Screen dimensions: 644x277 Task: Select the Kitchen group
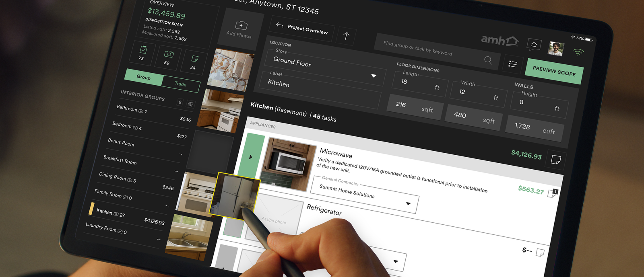pyautogui.click(x=126, y=216)
